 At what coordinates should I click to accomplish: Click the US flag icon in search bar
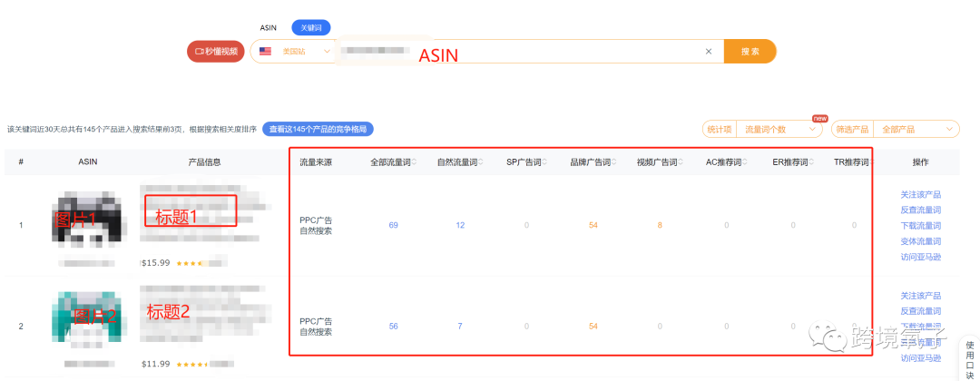(x=265, y=51)
